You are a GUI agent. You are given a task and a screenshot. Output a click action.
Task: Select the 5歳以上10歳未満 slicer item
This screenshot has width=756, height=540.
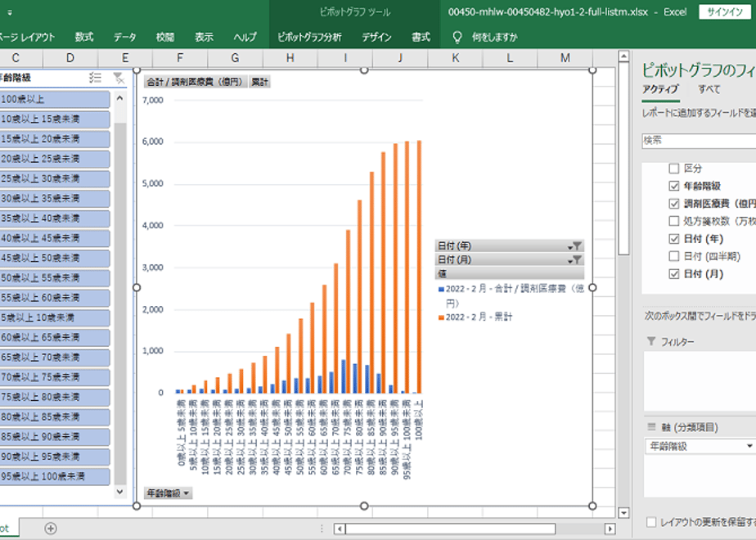55,317
